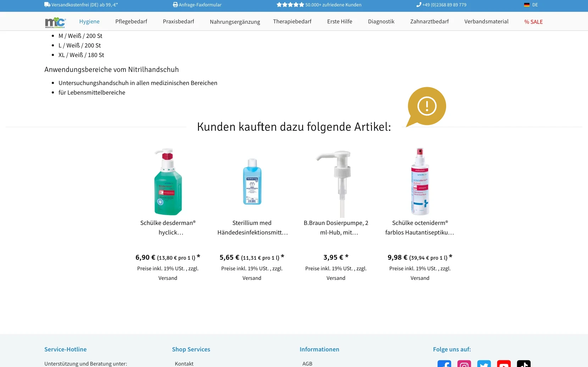Click the phone handset icon

coord(418,5)
